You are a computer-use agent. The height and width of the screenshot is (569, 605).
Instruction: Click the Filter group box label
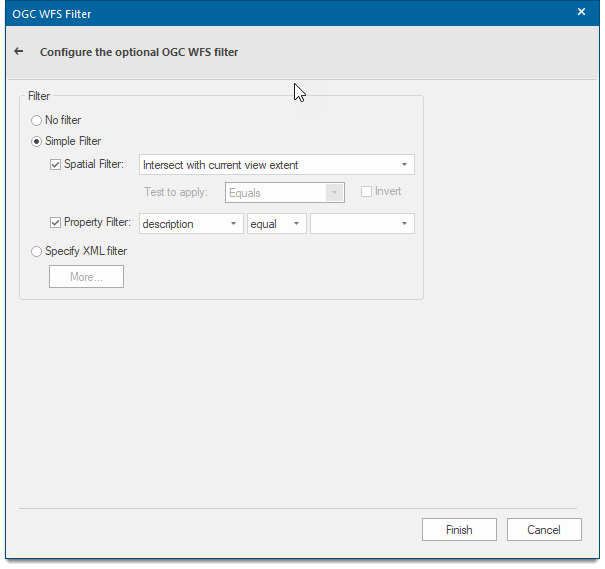click(39, 97)
